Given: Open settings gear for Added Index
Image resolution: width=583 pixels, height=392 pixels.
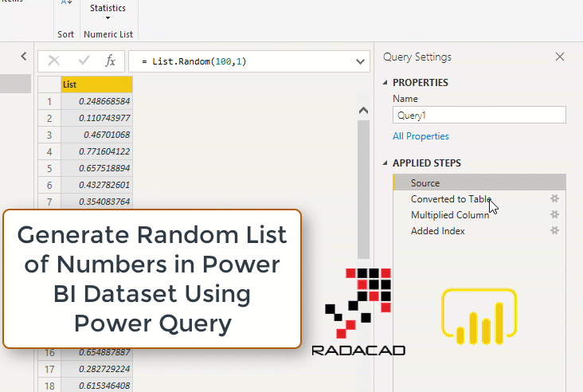Looking at the screenshot, I should pos(554,230).
